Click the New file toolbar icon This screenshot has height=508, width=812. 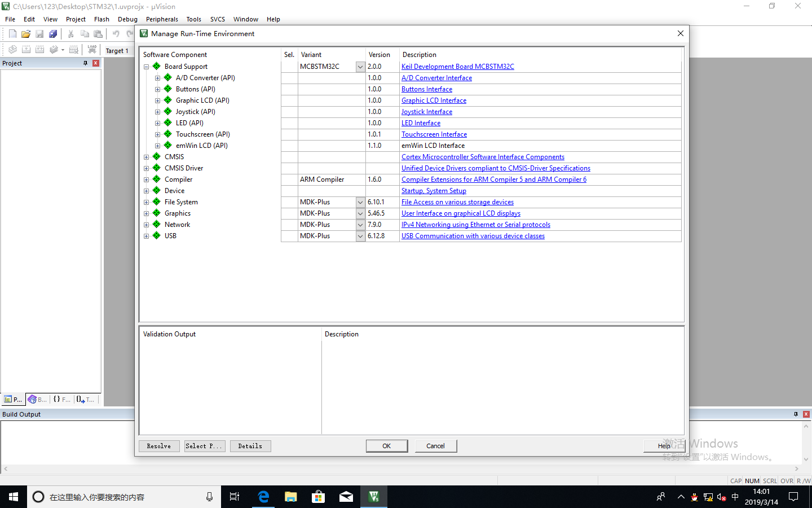coord(12,34)
